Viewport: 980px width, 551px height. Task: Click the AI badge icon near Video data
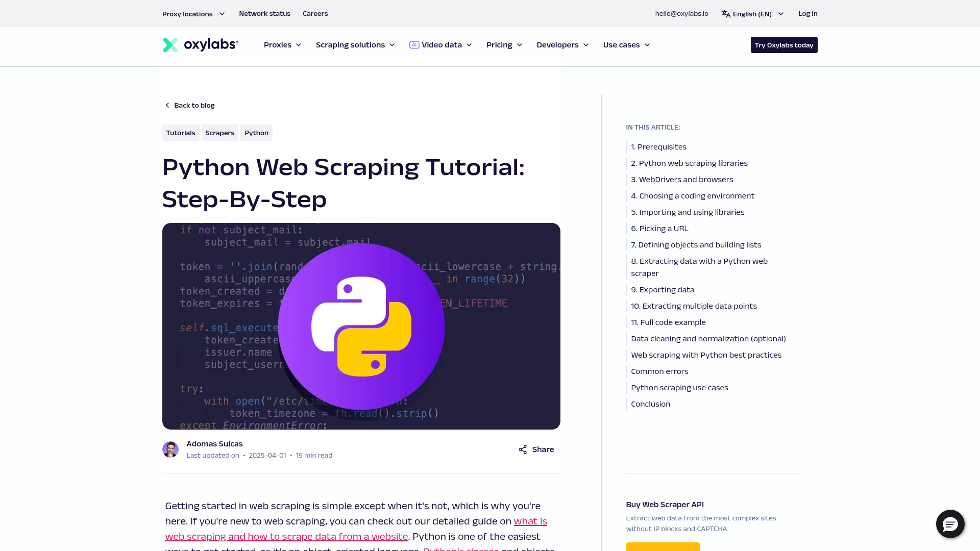[x=414, y=45]
